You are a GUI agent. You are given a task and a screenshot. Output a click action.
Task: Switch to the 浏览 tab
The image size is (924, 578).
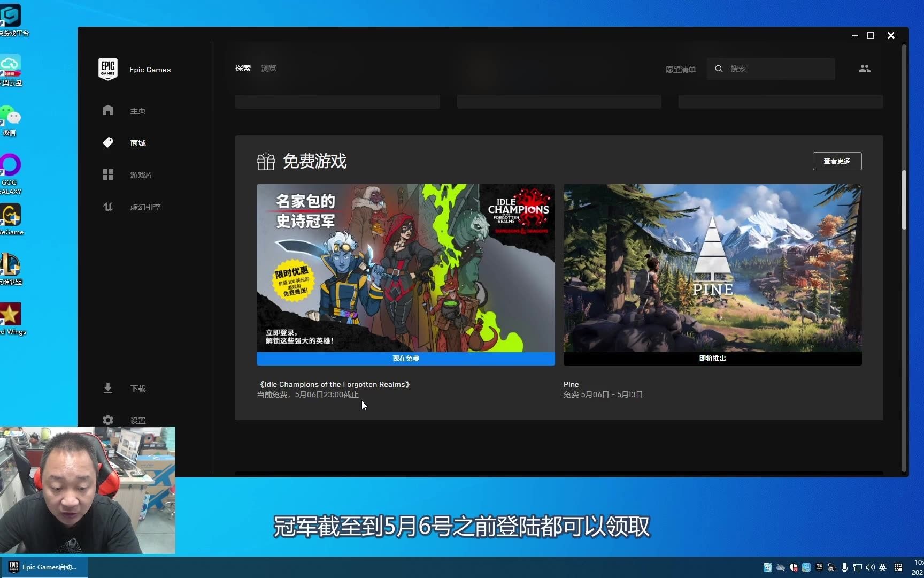click(x=268, y=68)
